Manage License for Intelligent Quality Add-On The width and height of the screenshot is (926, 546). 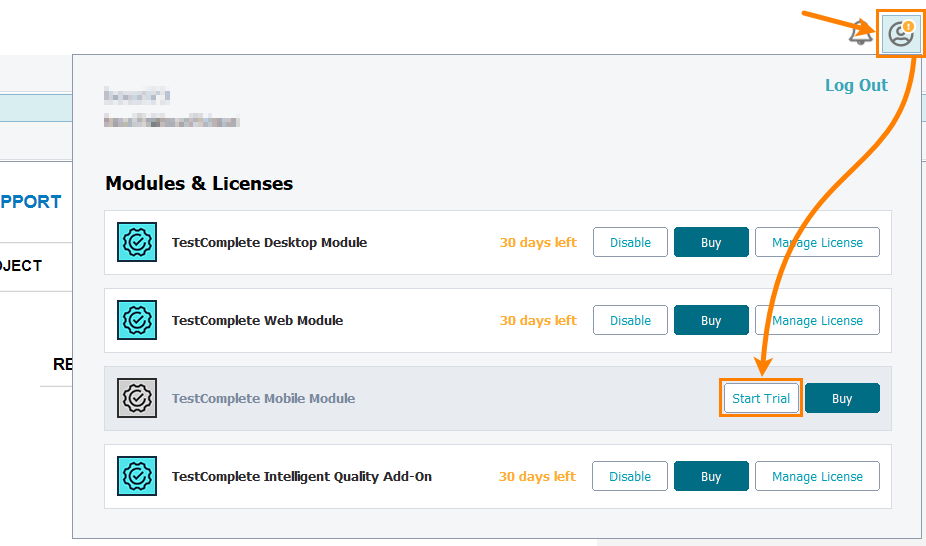coord(817,477)
